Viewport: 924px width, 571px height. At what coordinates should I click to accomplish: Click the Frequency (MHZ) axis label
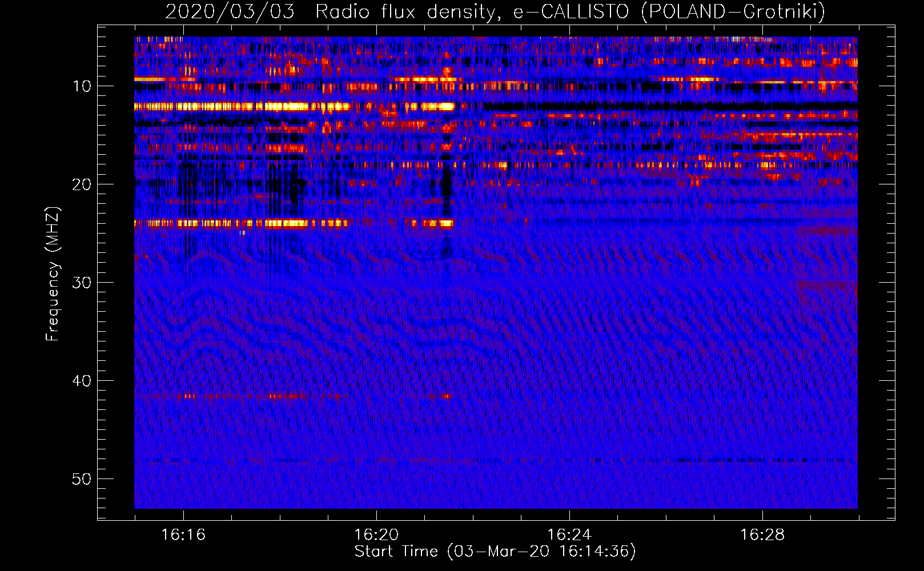[53, 274]
